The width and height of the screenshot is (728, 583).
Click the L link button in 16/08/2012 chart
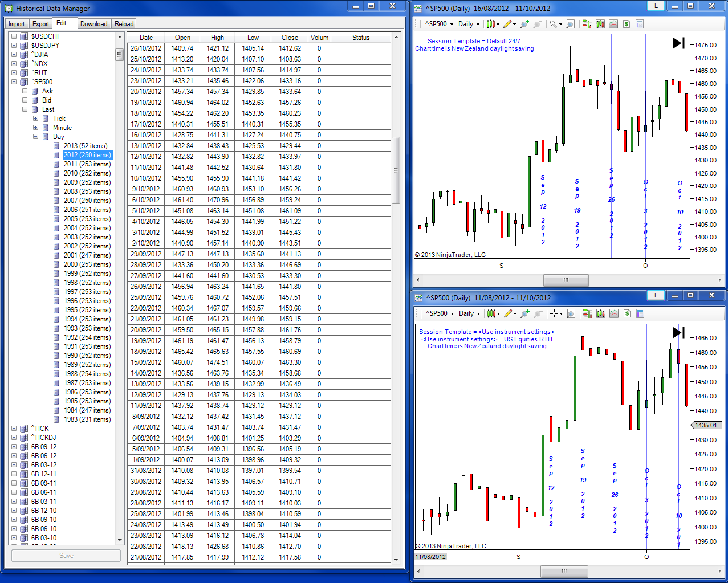click(x=656, y=6)
